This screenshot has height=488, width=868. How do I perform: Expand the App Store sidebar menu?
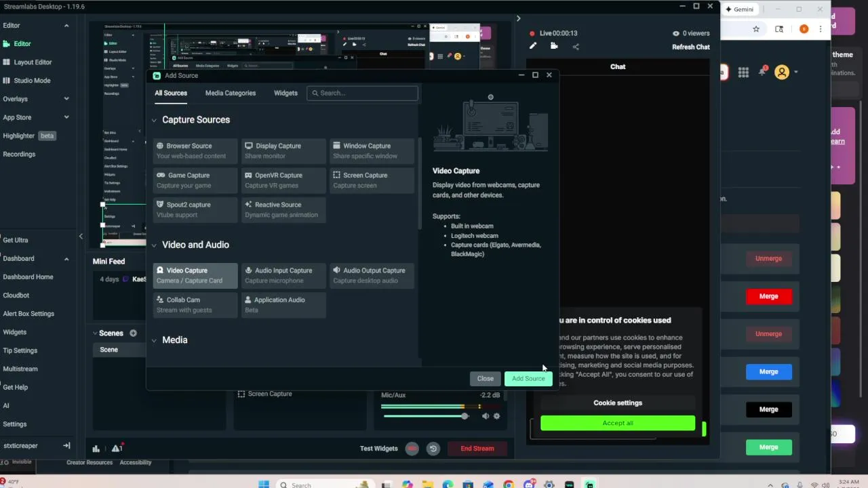tap(66, 117)
